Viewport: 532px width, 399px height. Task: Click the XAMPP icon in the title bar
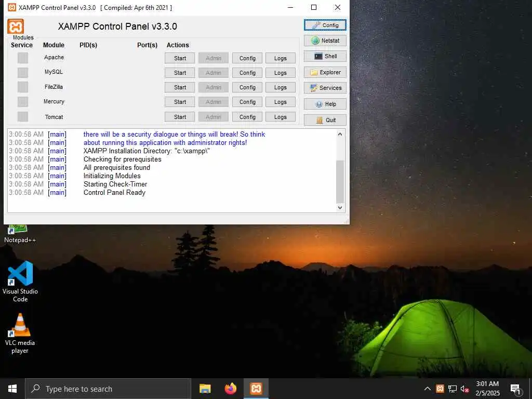(12, 7)
